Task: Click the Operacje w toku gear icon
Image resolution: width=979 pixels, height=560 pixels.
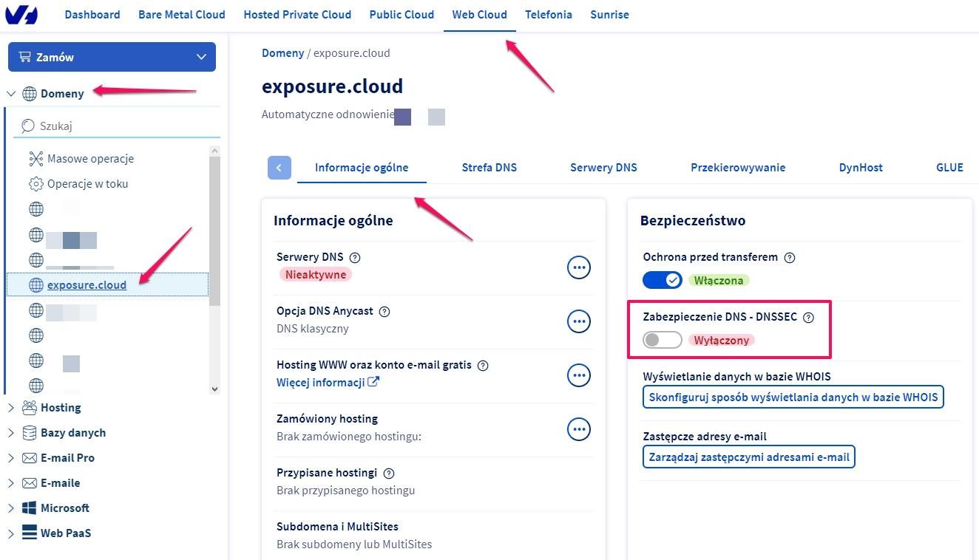Action: coord(35,184)
